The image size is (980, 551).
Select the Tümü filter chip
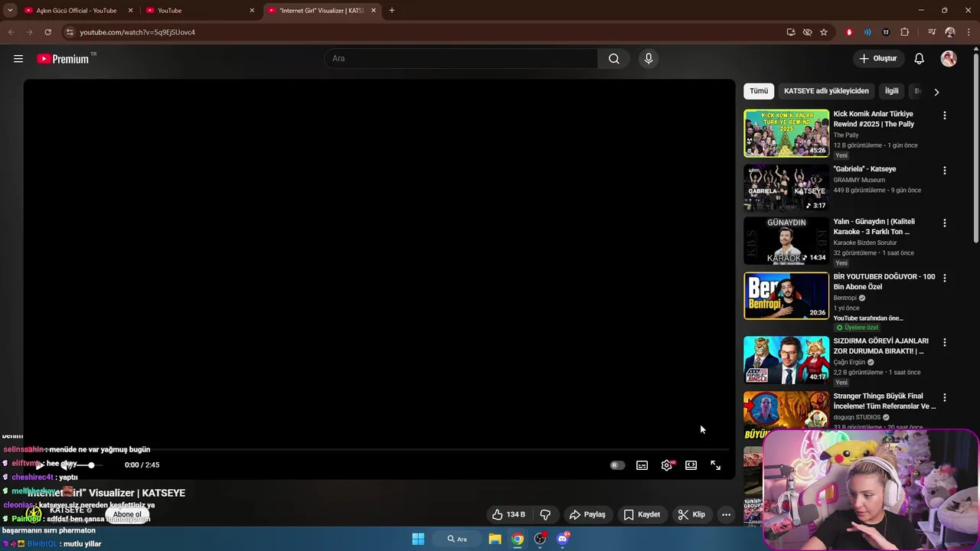pos(759,91)
